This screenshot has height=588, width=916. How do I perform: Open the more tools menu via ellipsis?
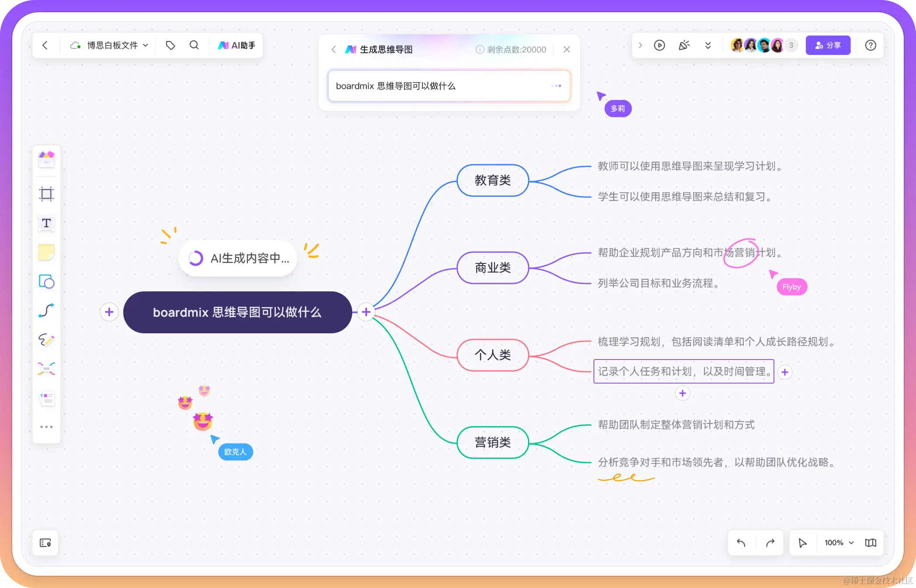click(x=46, y=426)
